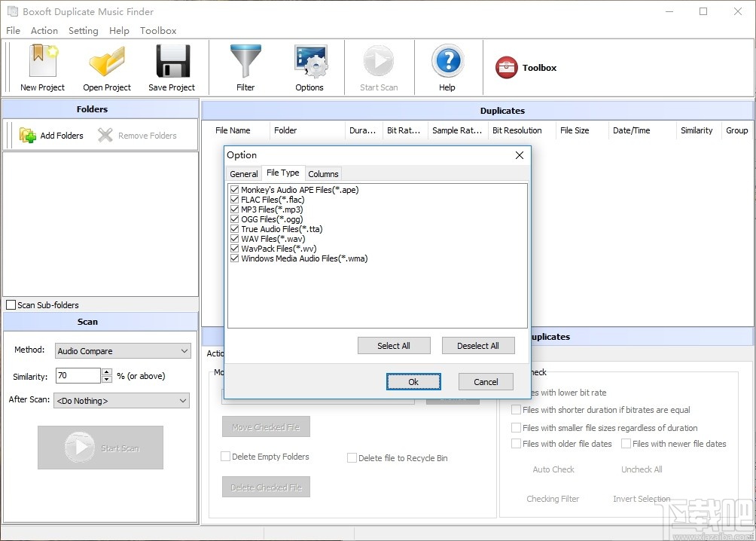Select the Filter toolbar icon
The width and height of the screenshot is (756, 541).
(245, 67)
